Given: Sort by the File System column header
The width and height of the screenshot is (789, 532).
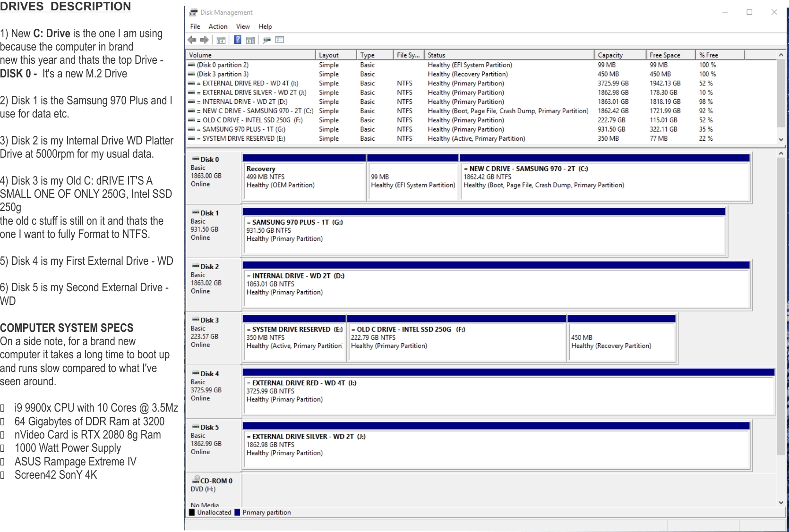Looking at the screenshot, I should pos(409,55).
